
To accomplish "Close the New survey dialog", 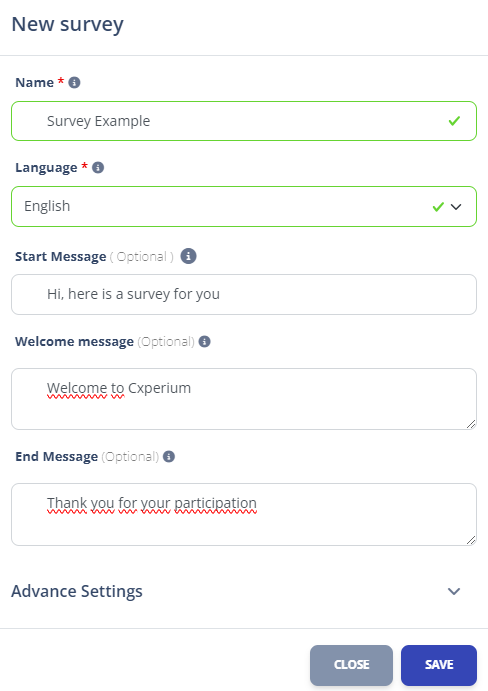I will [x=351, y=665].
